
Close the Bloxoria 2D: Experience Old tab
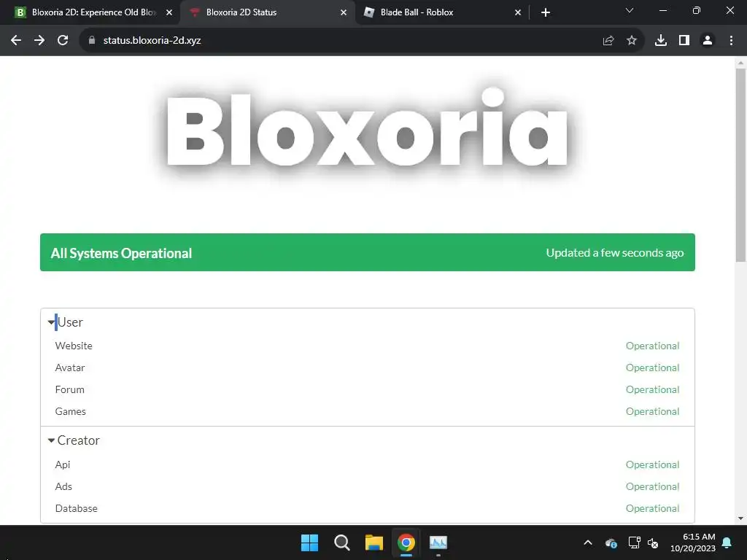click(x=169, y=12)
